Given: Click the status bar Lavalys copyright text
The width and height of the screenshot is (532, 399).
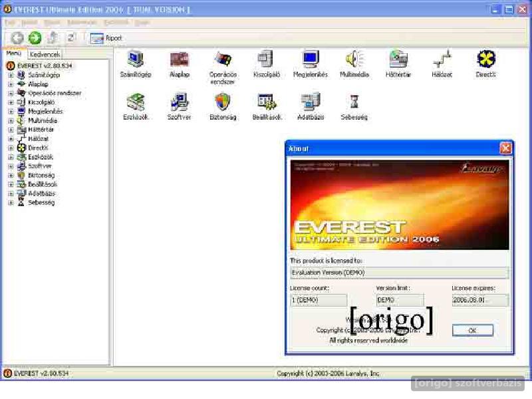Looking at the screenshot, I should [328, 374].
